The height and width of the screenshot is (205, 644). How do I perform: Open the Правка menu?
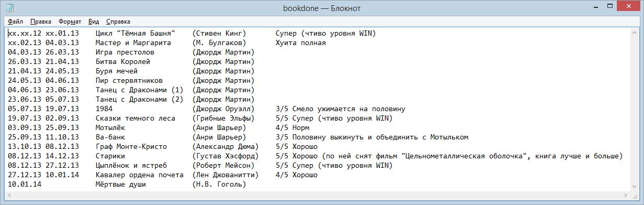point(41,21)
